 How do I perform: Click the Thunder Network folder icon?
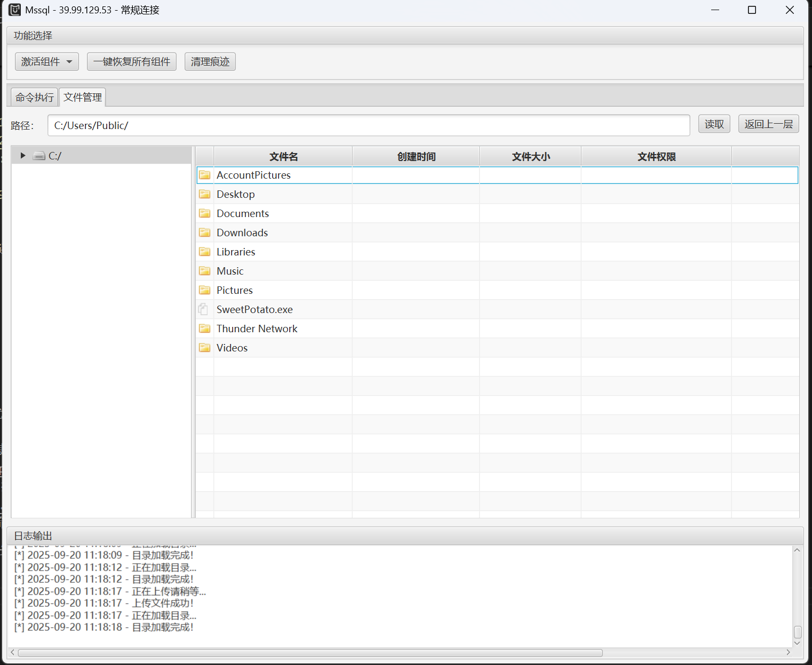click(x=204, y=329)
